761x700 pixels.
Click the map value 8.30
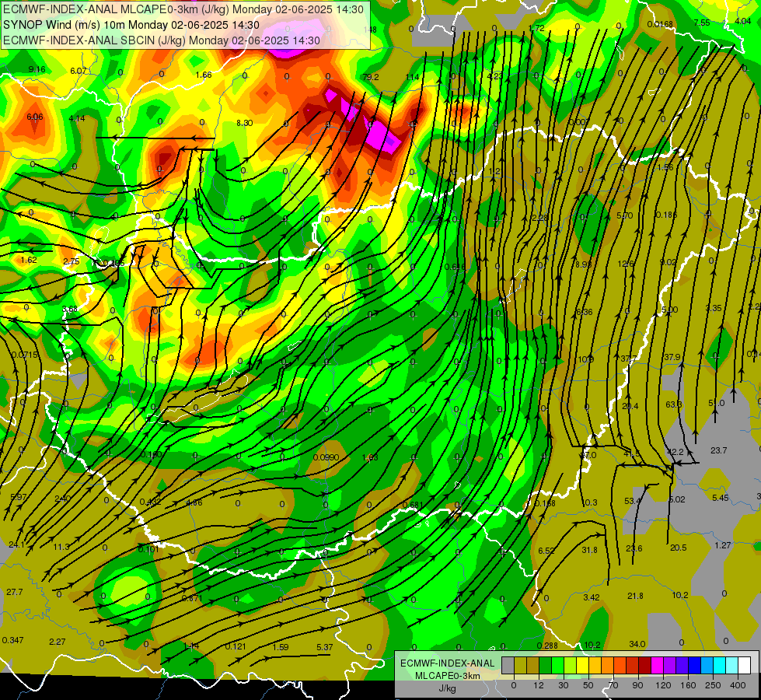pyautogui.click(x=245, y=123)
